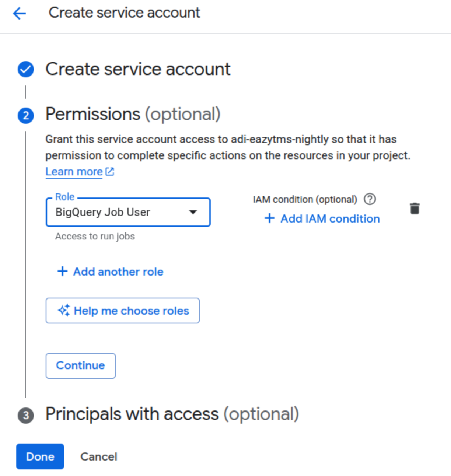Viewport: 451px width, 476px height.
Task: Click the step 3 circle icon
Action: [x=26, y=416]
